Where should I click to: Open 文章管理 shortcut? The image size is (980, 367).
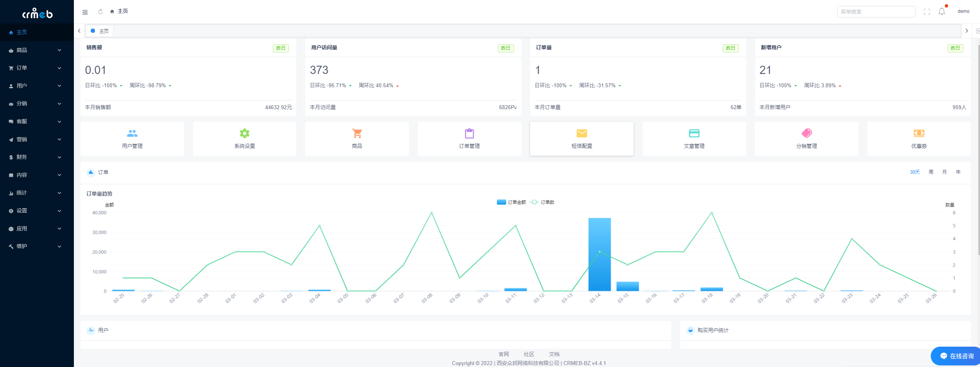click(x=694, y=139)
